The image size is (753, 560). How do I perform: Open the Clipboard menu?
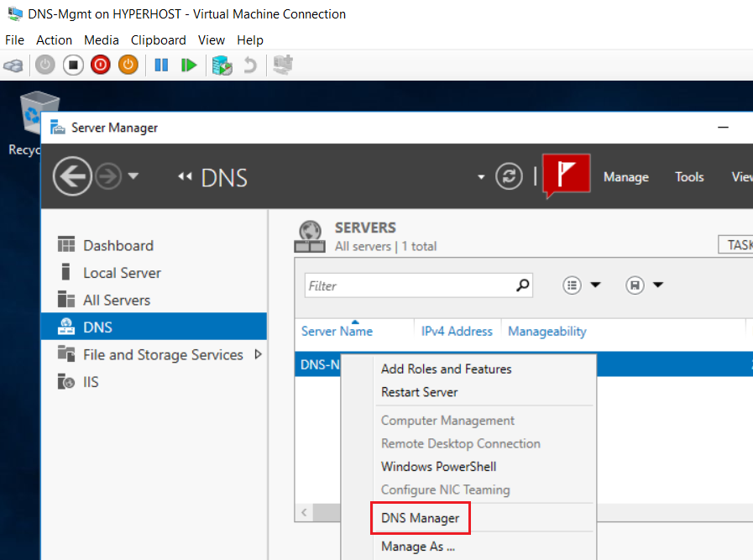pyautogui.click(x=158, y=39)
